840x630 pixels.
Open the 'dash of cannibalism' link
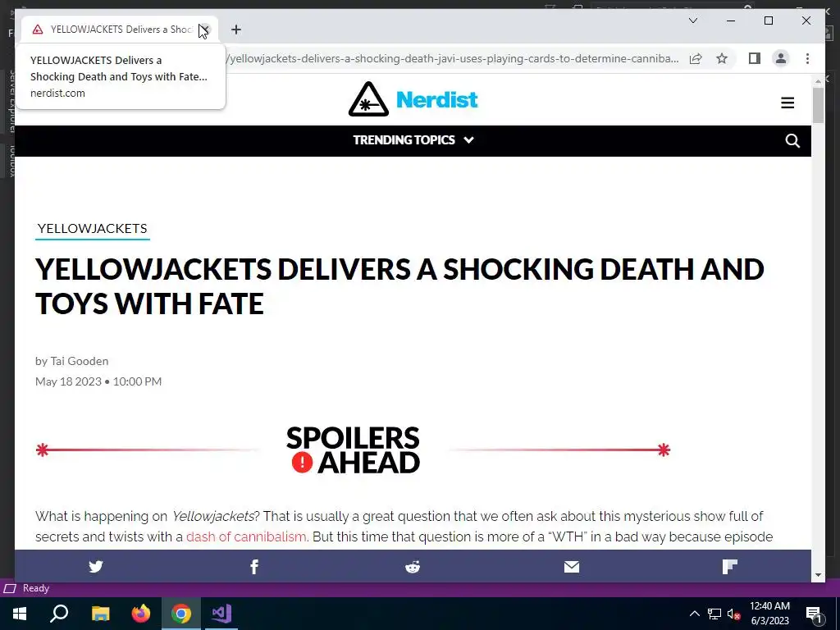point(246,536)
